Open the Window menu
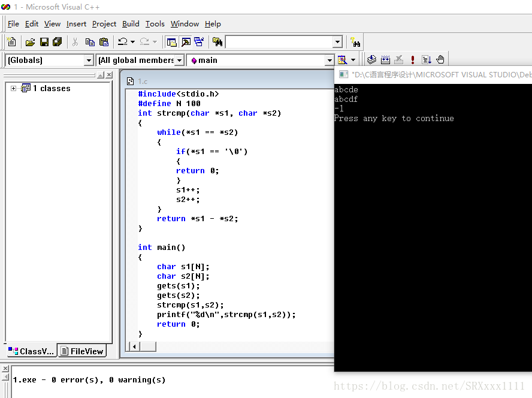 185,24
